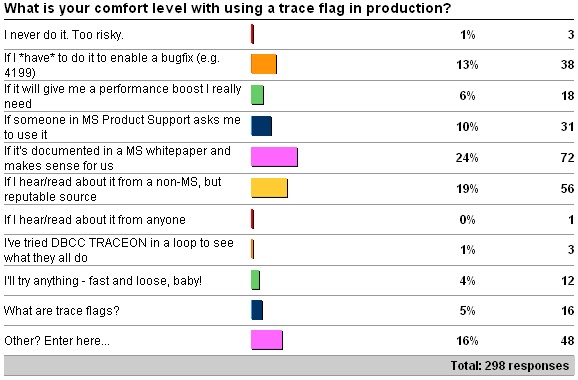
Task: Click the navy MS Product Support bar
Action: 261,126
